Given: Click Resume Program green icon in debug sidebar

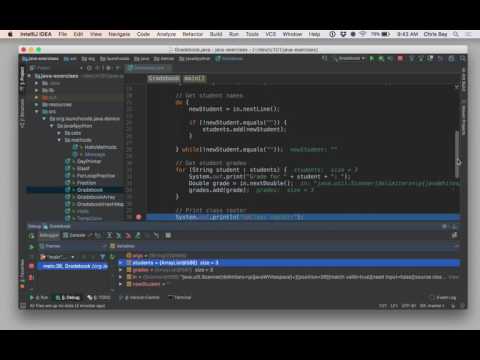Looking at the screenshot, I should 31,247.
